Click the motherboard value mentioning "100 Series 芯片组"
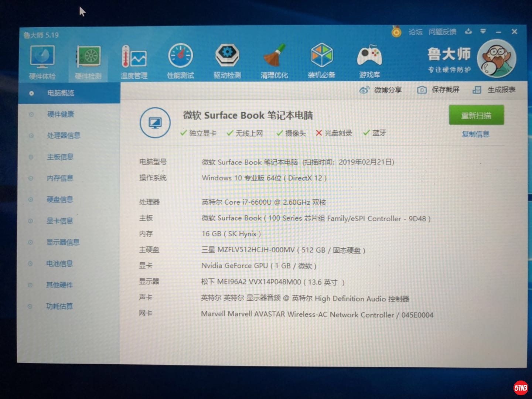Screen dimensions: 532x399 [316, 218]
